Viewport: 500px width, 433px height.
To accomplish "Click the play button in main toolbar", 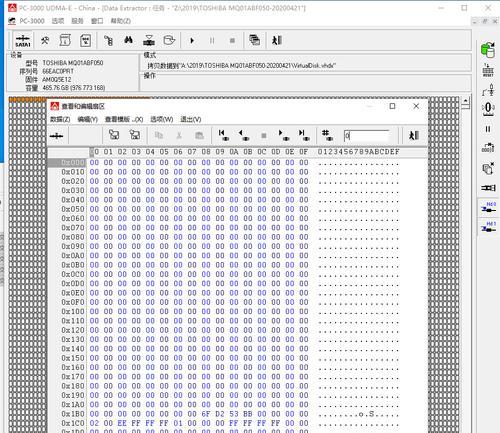I will click(x=192, y=41).
